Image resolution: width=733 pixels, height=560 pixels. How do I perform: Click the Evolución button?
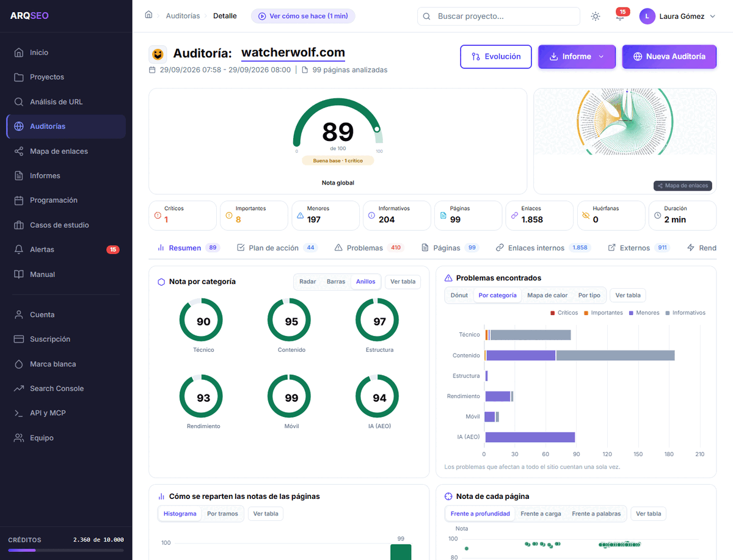click(496, 57)
